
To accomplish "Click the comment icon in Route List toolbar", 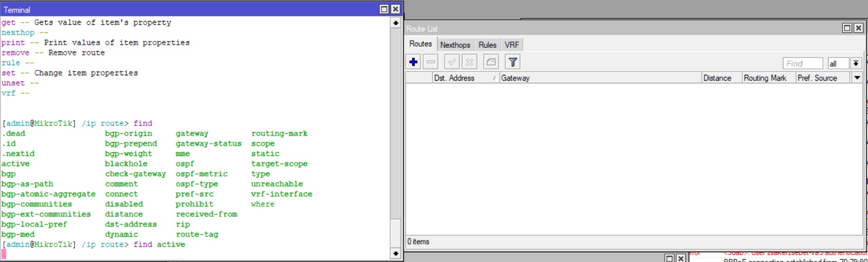I will coord(491,62).
